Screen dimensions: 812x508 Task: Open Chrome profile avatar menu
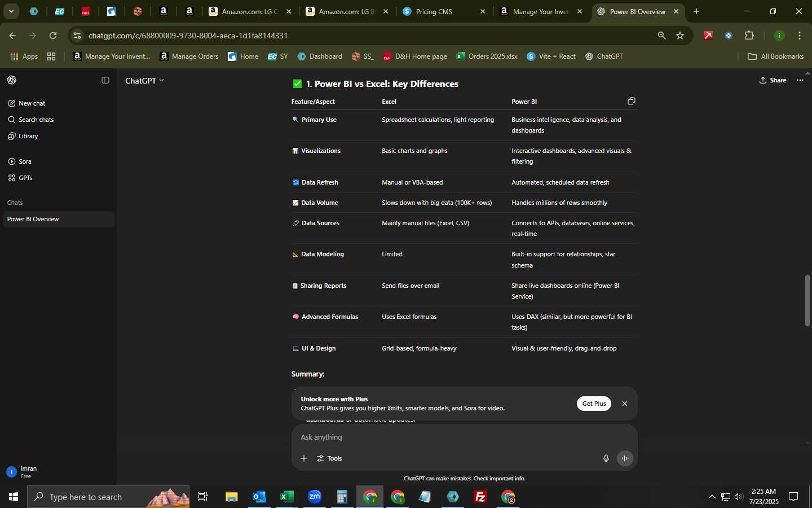[779, 36]
